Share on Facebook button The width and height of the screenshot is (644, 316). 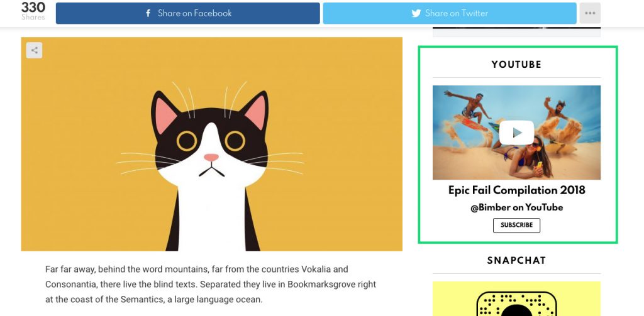[x=187, y=13]
